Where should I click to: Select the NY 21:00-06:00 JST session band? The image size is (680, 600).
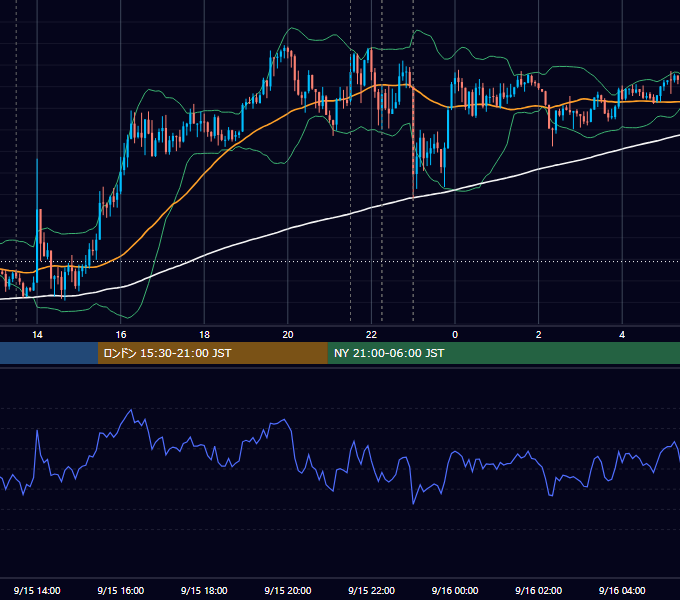click(x=503, y=353)
